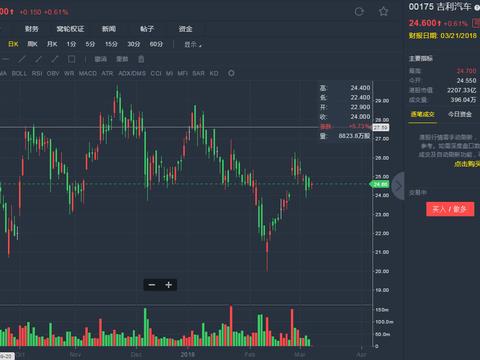
Task: Zoom in the chart with plus button
Action: tap(169, 285)
